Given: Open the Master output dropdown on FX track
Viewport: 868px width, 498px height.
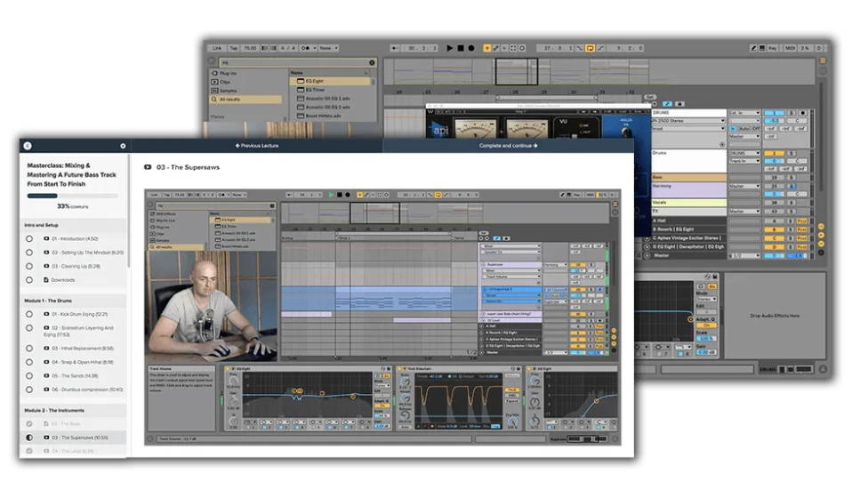Looking at the screenshot, I should [744, 212].
